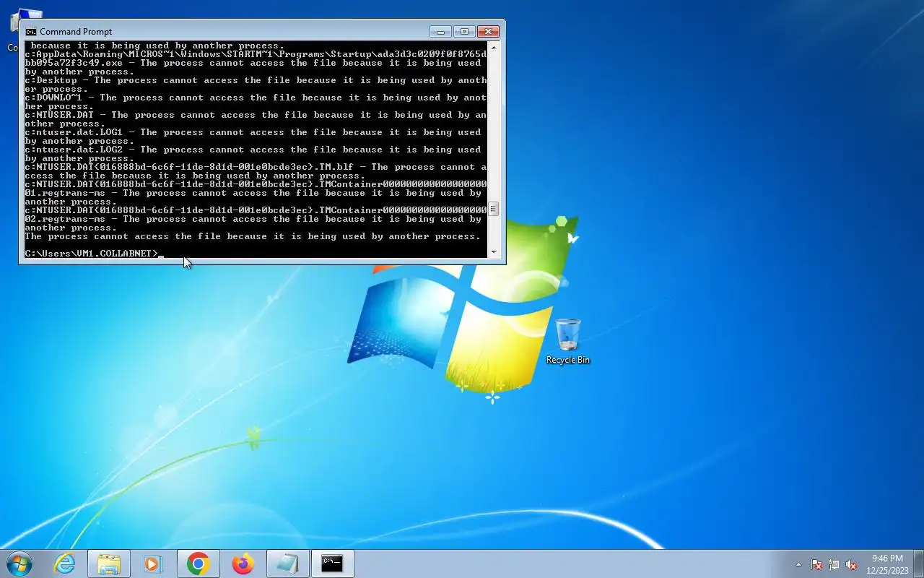The width and height of the screenshot is (924, 578).
Task: Launch Firefox from the taskbar
Action: pyautogui.click(x=243, y=564)
